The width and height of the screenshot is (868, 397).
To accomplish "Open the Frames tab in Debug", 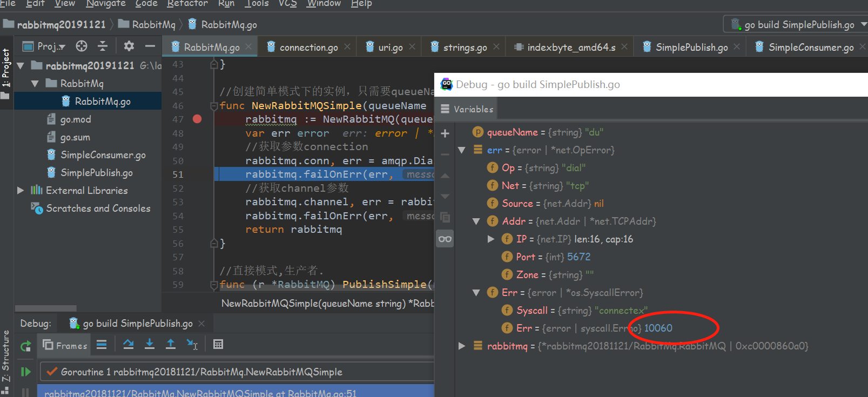I will (65, 345).
